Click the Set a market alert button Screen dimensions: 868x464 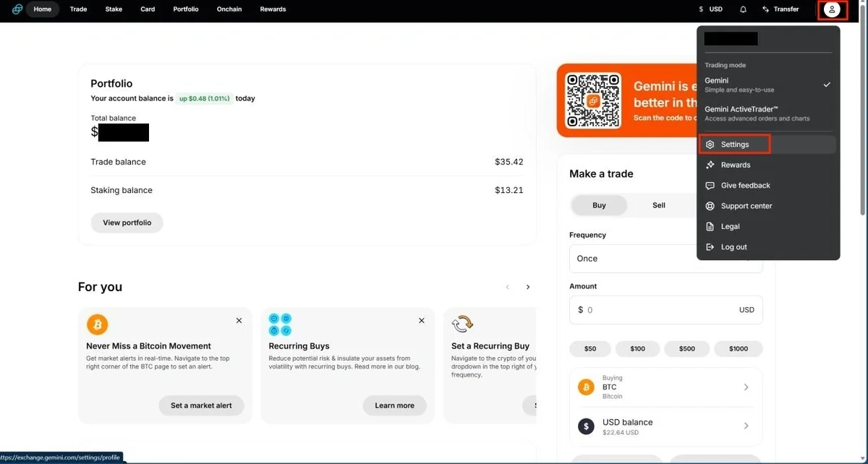point(201,405)
